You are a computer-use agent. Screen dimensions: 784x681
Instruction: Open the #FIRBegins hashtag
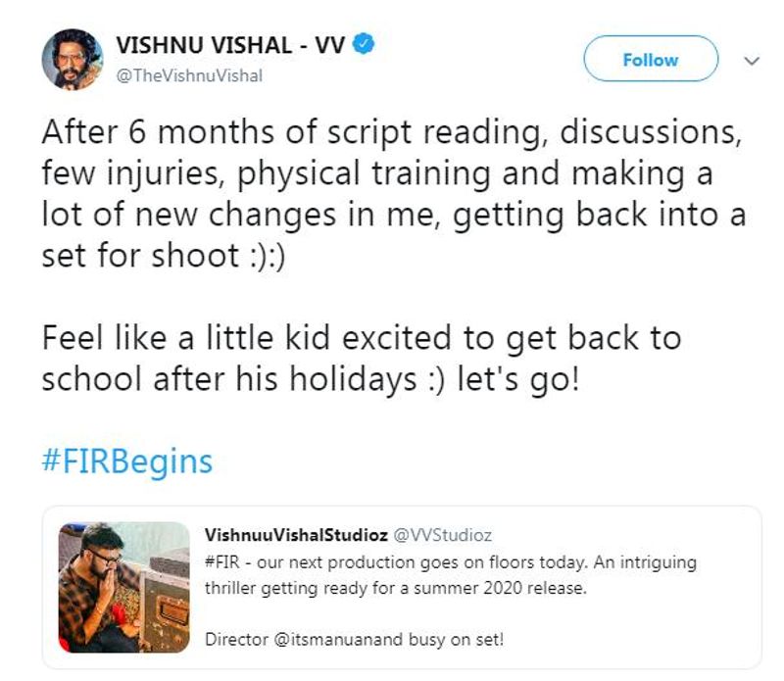[127, 462]
